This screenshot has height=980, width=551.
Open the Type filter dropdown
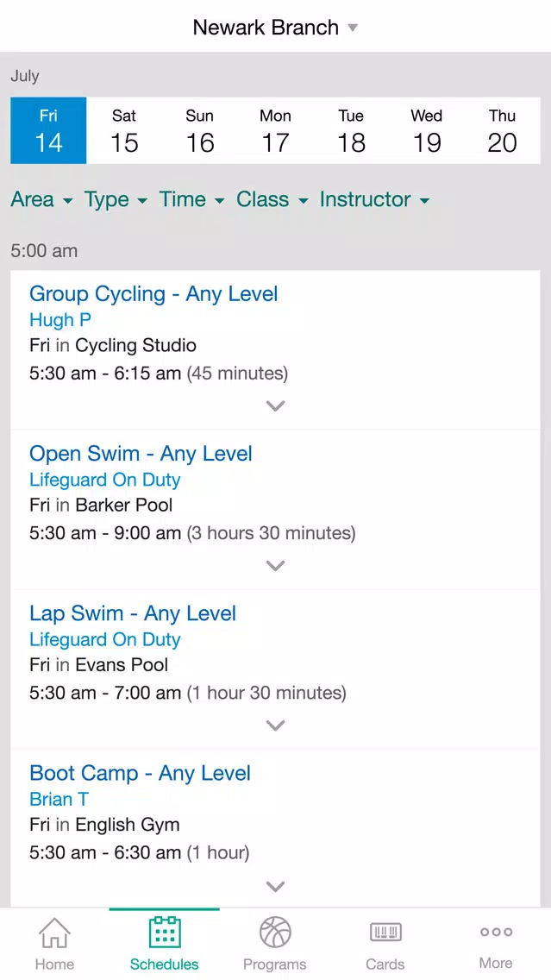click(x=116, y=199)
